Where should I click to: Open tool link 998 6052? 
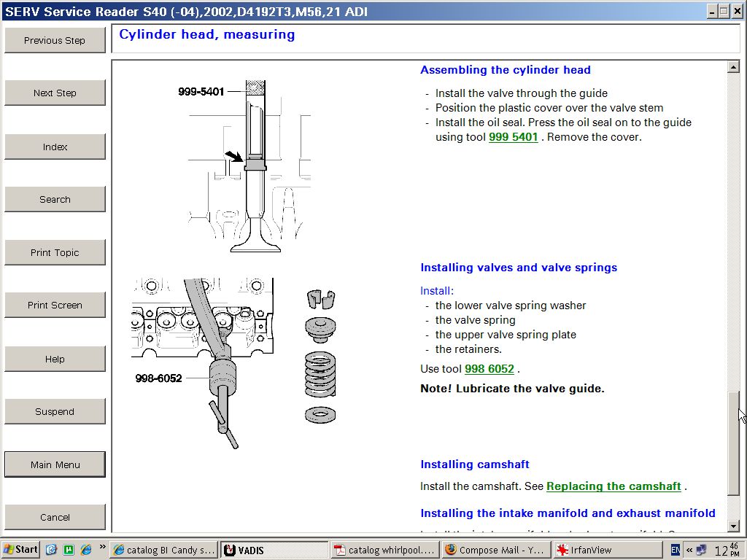489,369
